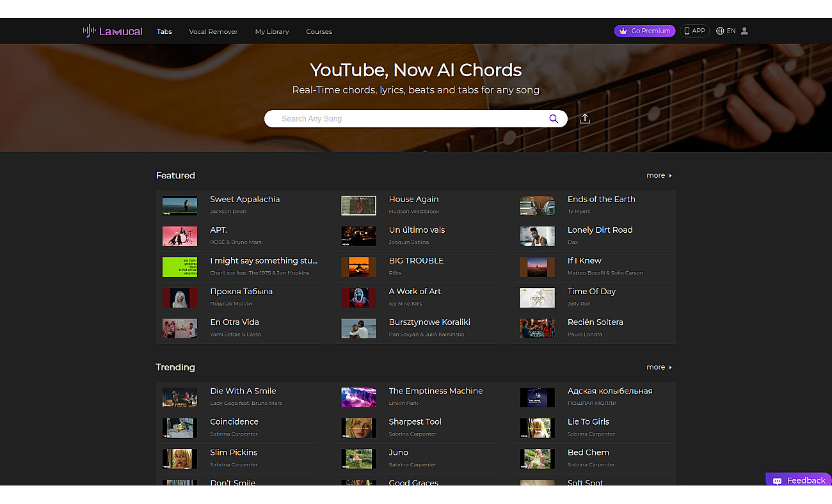The width and height of the screenshot is (832, 504).
Task: Open the A Work of Art thumbnail
Action: (358, 297)
